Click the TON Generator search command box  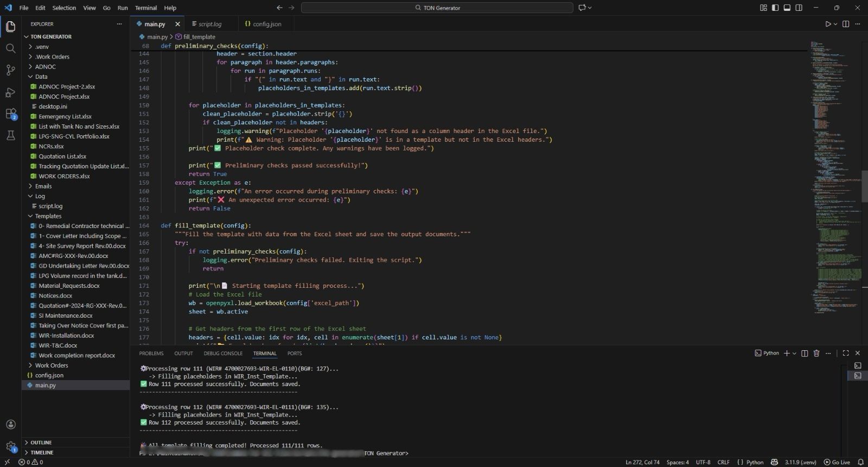coord(437,8)
